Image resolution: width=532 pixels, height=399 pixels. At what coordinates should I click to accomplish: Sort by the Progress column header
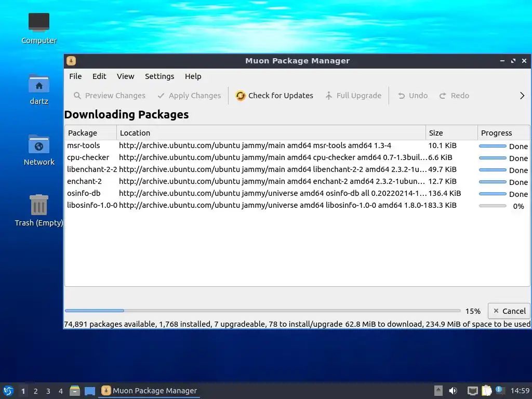point(503,132)
